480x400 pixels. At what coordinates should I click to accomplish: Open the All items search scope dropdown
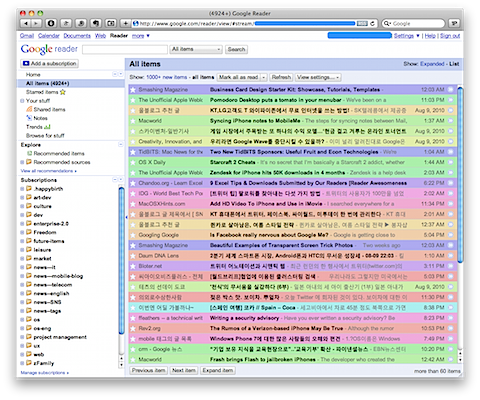pyautogui.click(x=196, y=49)
